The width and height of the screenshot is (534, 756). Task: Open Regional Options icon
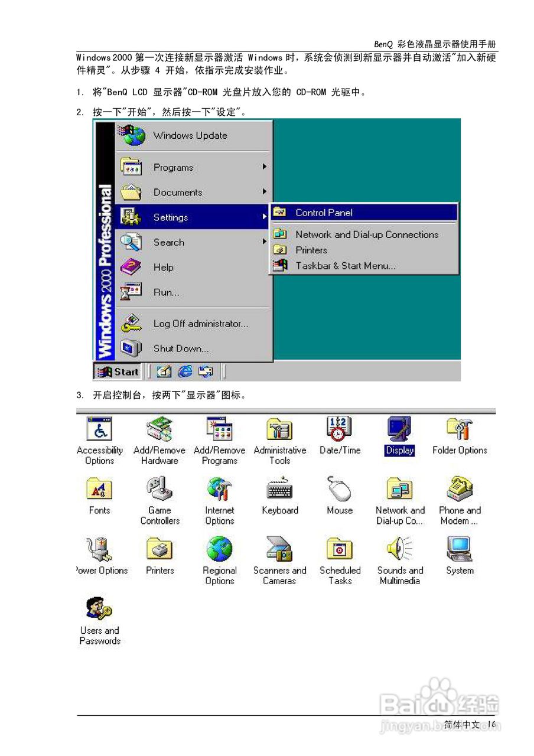click(219, 549)
